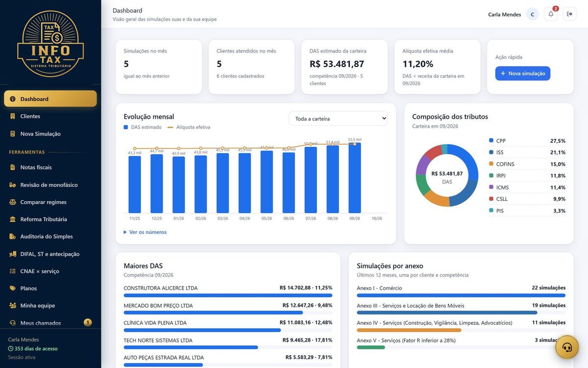
Task: Open the Toda a carteira dropdown
Action: tap(338, 119)
